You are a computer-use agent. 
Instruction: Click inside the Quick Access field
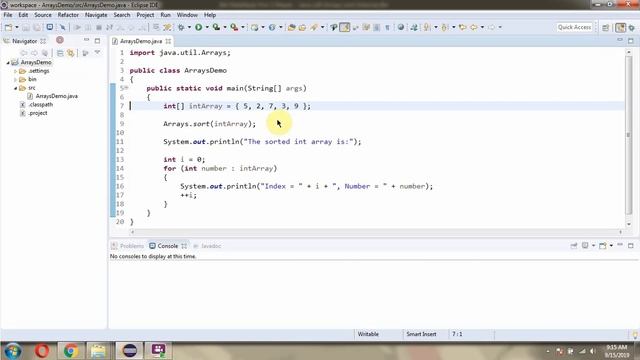574,27
